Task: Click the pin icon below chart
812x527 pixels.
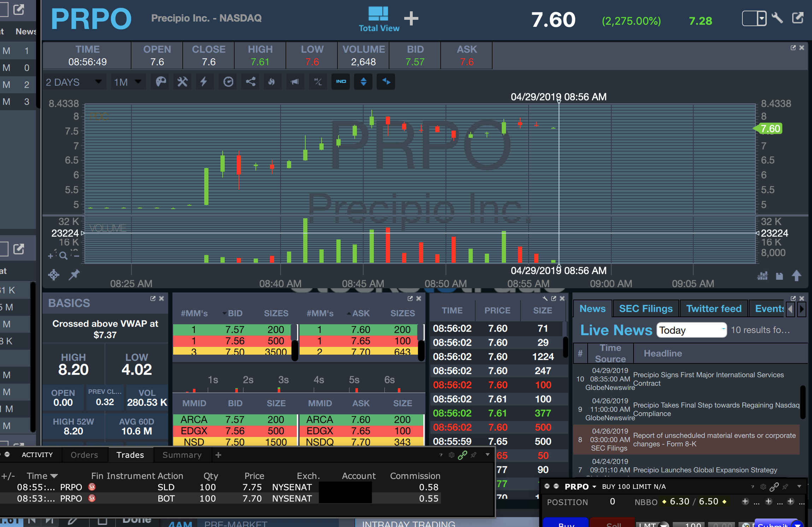Action: tap(74, 274)
